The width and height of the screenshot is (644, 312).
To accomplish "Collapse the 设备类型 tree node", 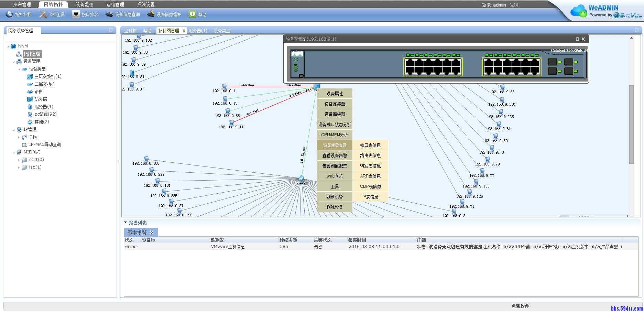I will click(19, 69).
